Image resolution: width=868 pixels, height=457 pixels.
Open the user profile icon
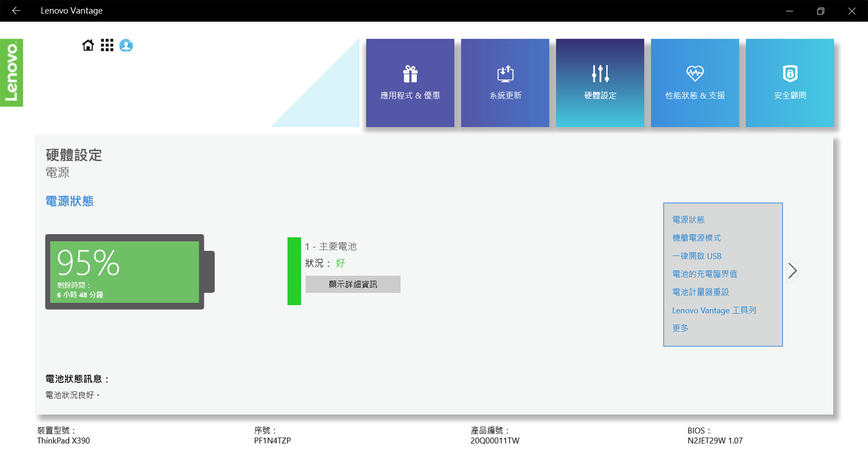coord(126,45)
